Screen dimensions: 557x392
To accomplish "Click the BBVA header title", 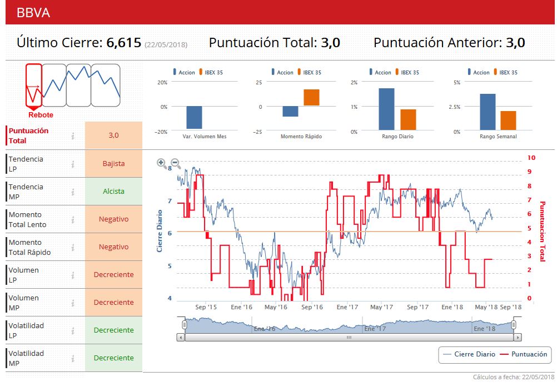I will [33, 13].
